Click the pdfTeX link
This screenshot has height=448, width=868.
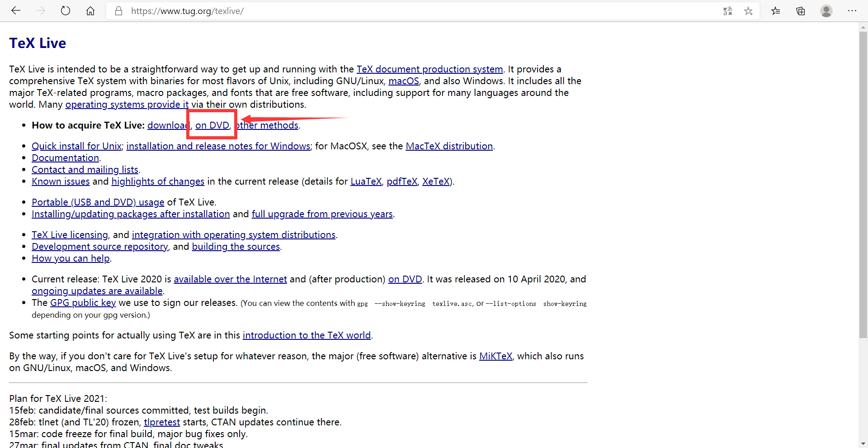tap(402, 181)
